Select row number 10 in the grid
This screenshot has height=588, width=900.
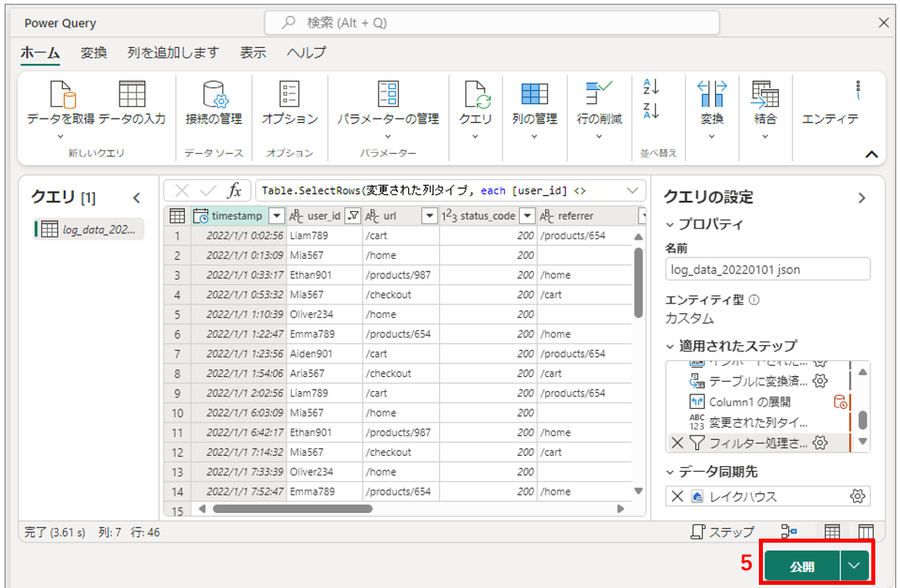[x=177, y=413]
